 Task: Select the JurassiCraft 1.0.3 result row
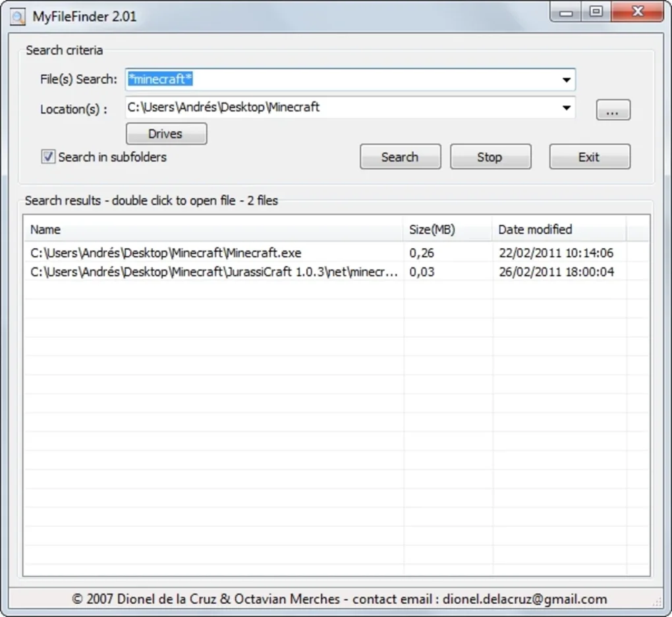(x=337, y=272)
